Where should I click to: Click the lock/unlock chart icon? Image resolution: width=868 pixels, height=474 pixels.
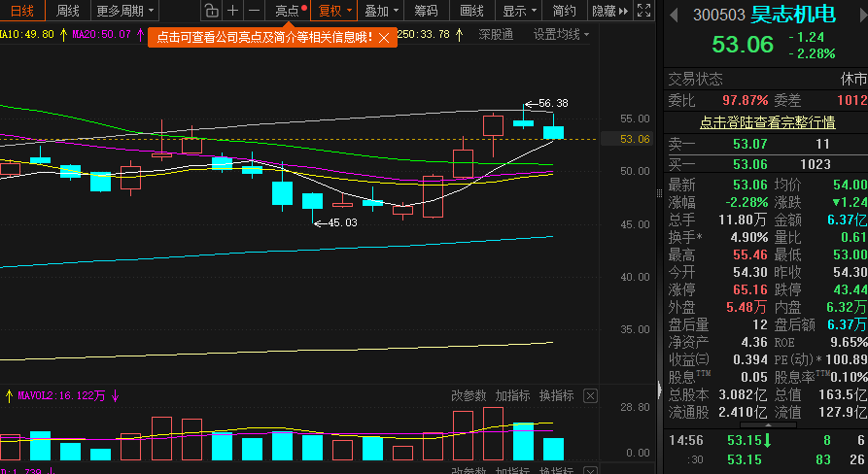[211, 11]
